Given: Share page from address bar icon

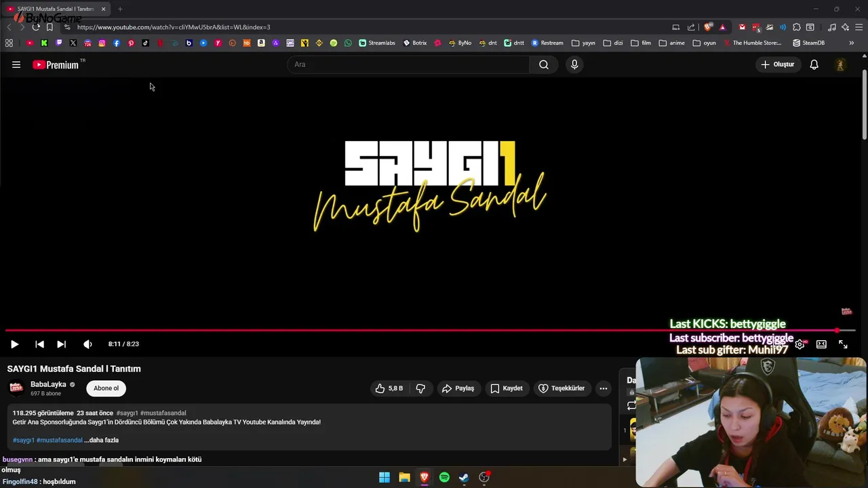Looking at the screenshot, I should click(x=691, y=27).
